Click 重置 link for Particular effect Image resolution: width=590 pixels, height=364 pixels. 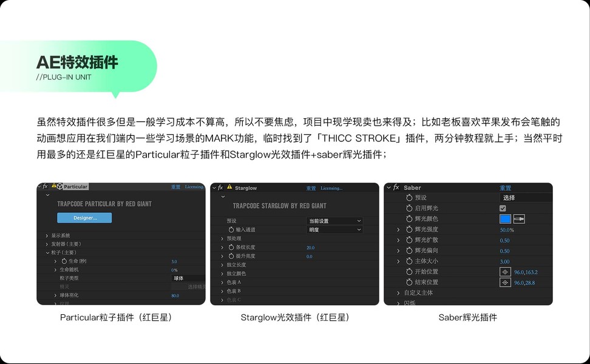click(x=175, y=186)
